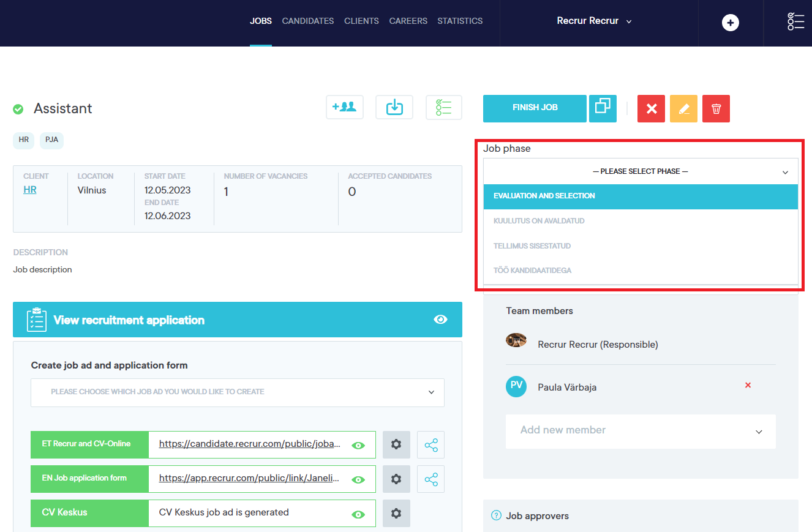
Task: Go to the Candidates tab
Action: (307, 21)
